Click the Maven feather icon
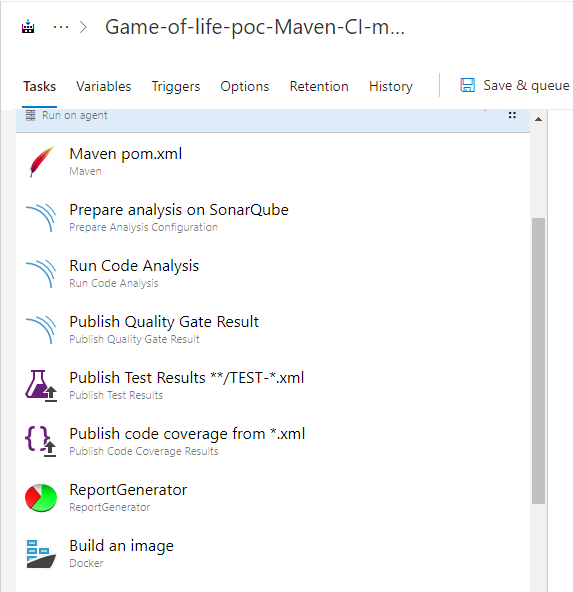 pos(42,162)
